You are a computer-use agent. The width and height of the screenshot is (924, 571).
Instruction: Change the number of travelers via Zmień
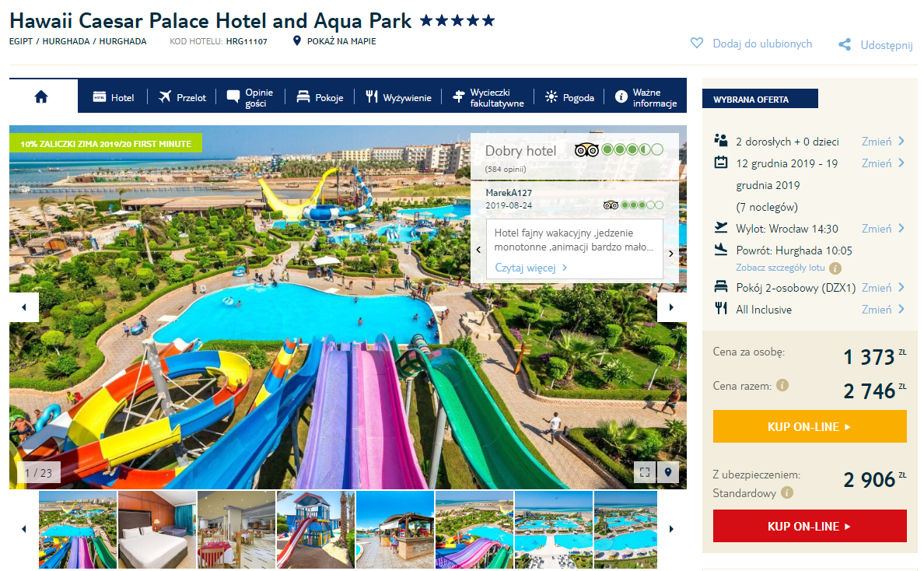882,142
